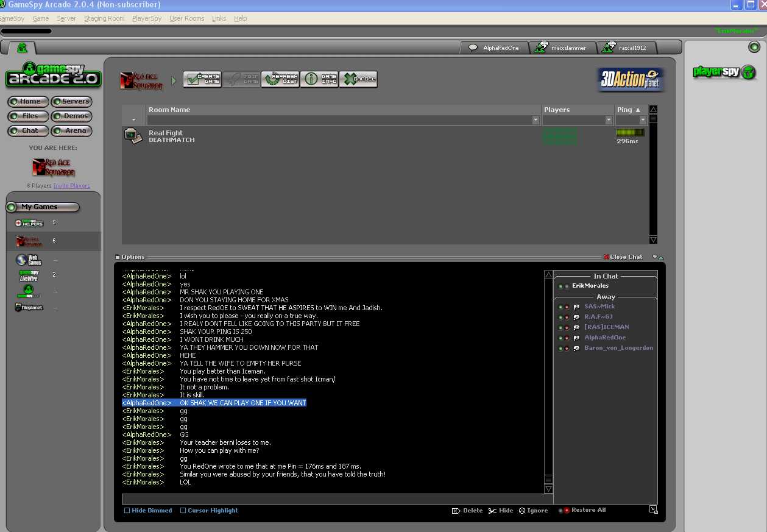Click Restore All in chat footer
Image resolution: width=767 pixels, height=532 pixels.
tap(583, 510)
